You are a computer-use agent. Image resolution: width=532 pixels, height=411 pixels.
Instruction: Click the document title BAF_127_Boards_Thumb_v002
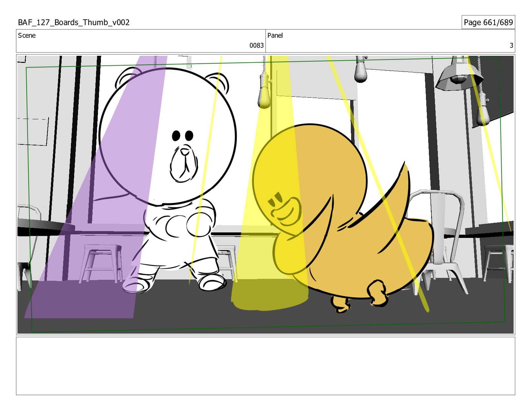click(74, 23)
